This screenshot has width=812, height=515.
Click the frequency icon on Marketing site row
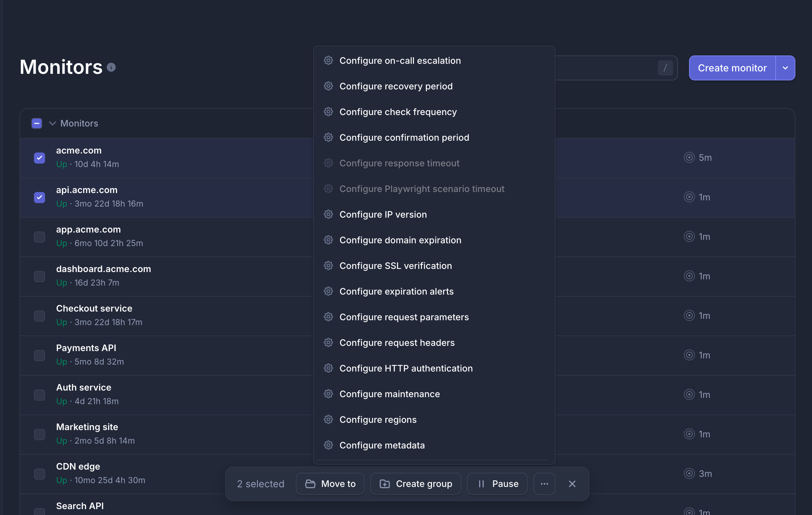pyautogui.click(x=689, y=434)
